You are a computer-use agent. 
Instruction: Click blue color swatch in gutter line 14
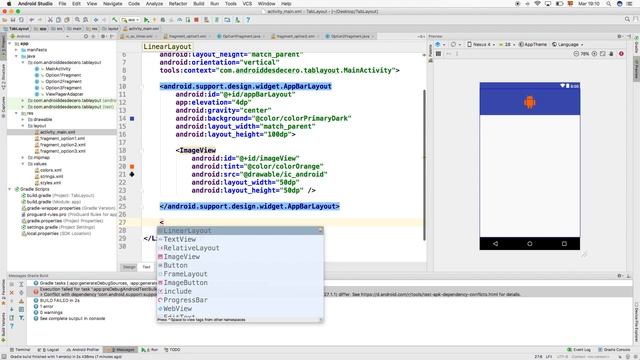132,118
